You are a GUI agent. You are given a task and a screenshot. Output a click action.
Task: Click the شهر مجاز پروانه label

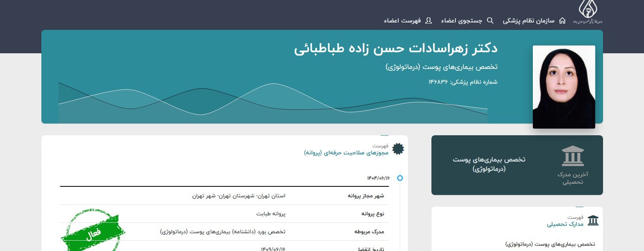click(x=366, y=196)
